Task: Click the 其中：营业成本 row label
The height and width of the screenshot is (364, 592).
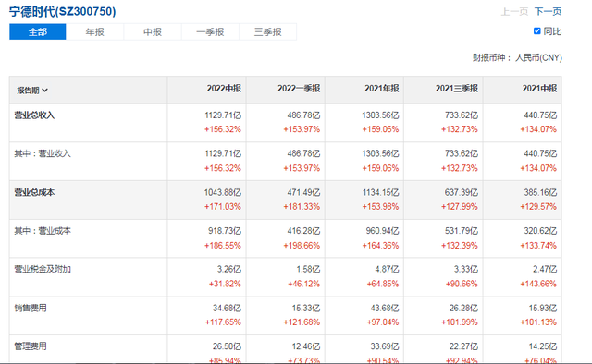Action: (x=43, y=231)
